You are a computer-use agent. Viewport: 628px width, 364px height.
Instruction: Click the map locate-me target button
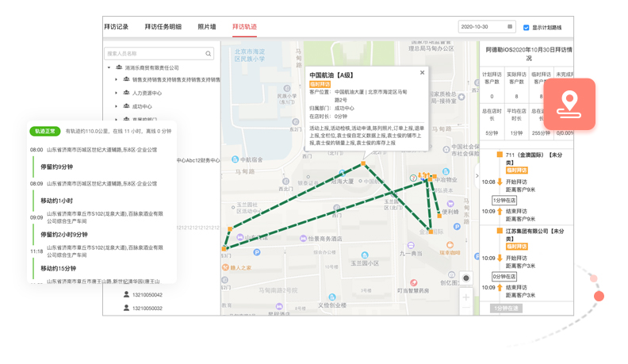click(x=466, y=278)
